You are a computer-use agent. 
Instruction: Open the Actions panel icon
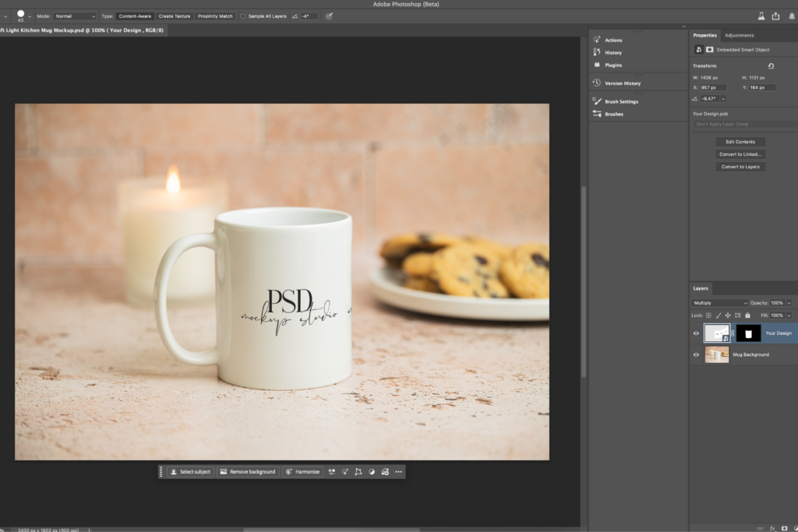[596, 40]
